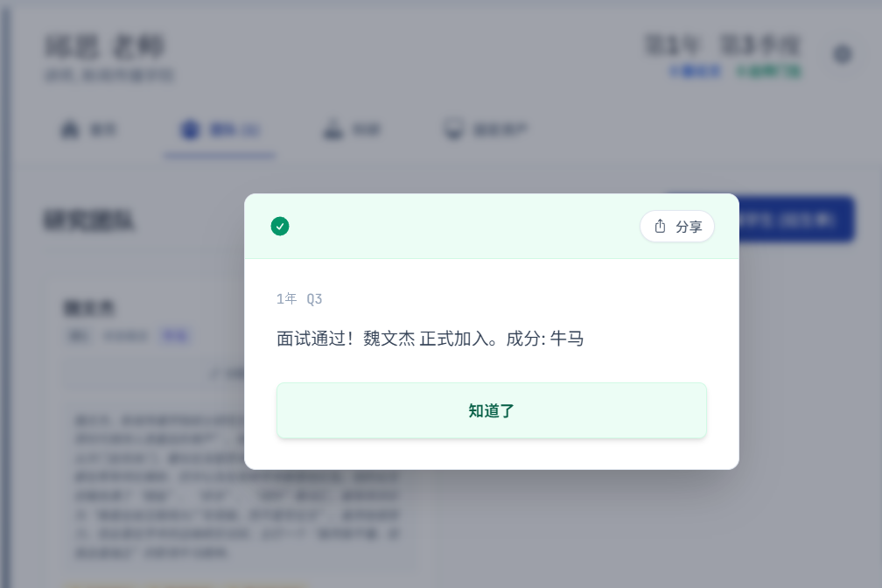The height and width of the screenshot is (588, 882).
Task: Dismiss the dialog with the 知道了 button
Action: (x=491, y=410)
